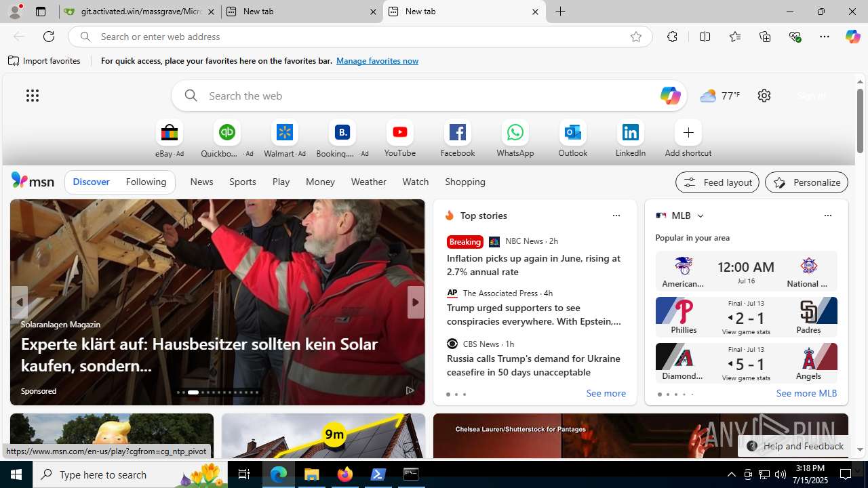Click the Add shortcut plus tile

point(688,139)
